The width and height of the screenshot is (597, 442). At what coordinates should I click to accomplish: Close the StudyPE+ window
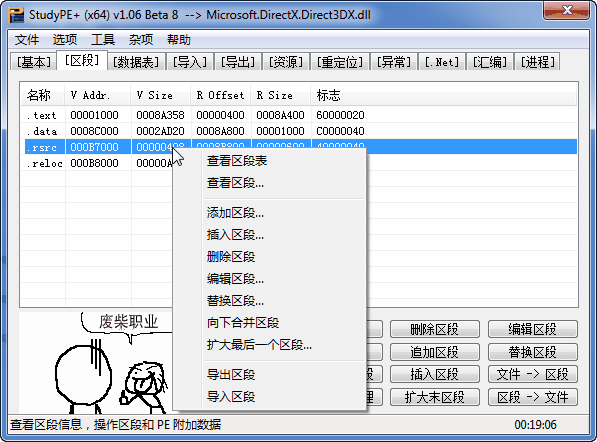coord(567,10)
